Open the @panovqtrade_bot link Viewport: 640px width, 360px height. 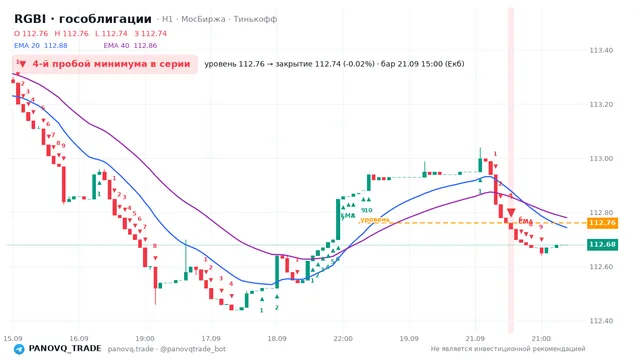(x=193, y=349)
